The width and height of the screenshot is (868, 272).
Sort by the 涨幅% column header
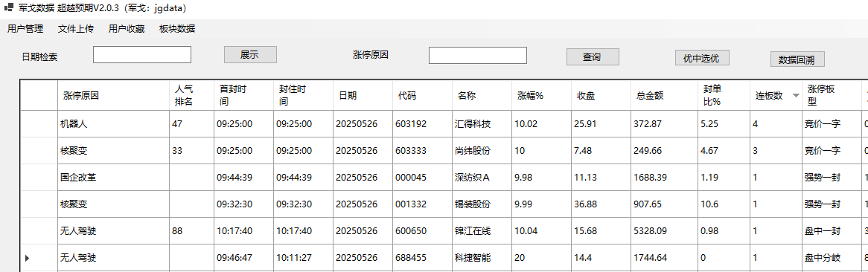[x=541, y=95]
